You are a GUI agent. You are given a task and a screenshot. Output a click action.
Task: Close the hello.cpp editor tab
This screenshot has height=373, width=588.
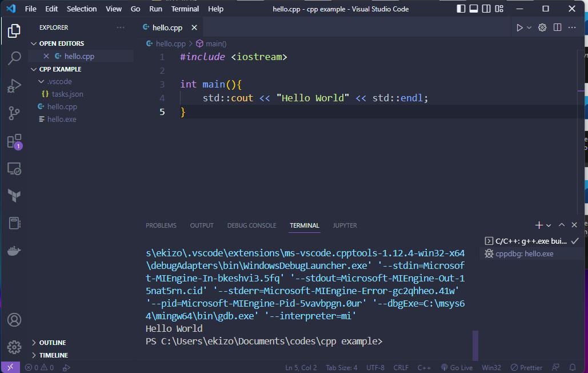pos(194,27)
